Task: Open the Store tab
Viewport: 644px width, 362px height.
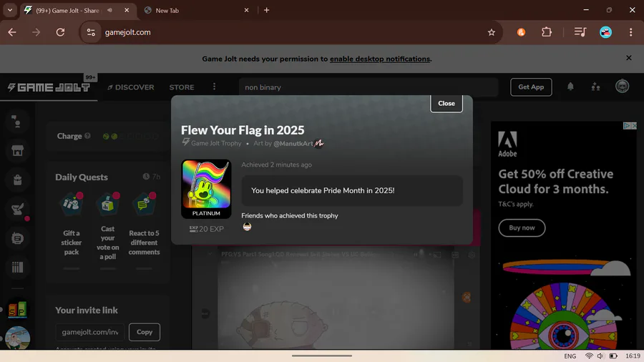Action: [182, 87]
